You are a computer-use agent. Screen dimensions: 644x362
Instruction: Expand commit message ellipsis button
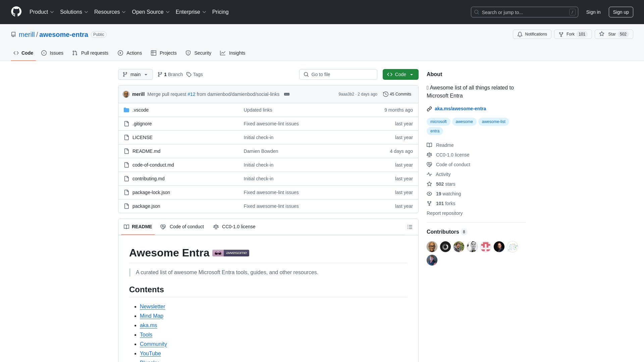pyautogui.click(x=287, y=94)
